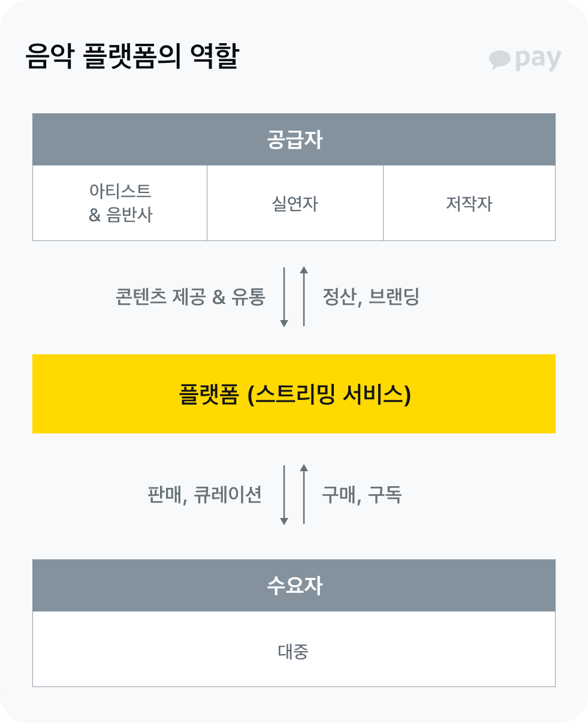Click the '판매, 큐레이션' label
The image size is (588, 723).
[204, 495]
